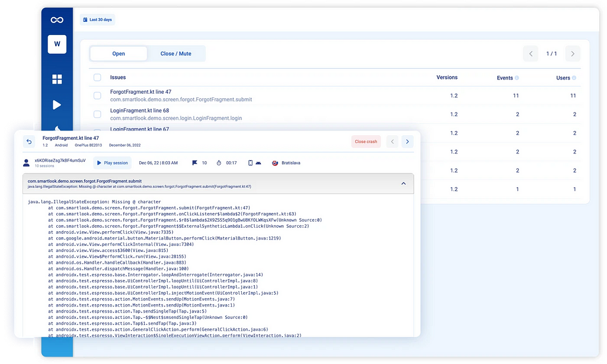Open the LoginFragment.kt line 68 issue
607x364 pixels.
(x=139, y=110)
